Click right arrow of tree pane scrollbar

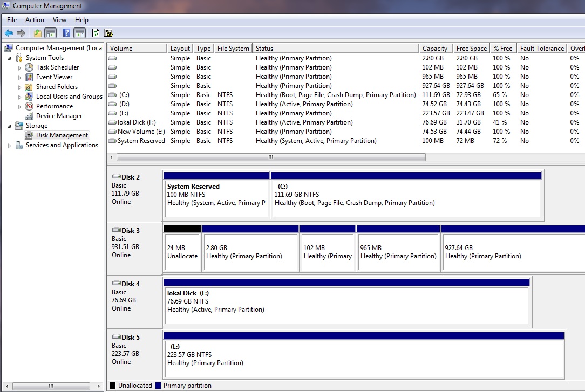(98, 386)
